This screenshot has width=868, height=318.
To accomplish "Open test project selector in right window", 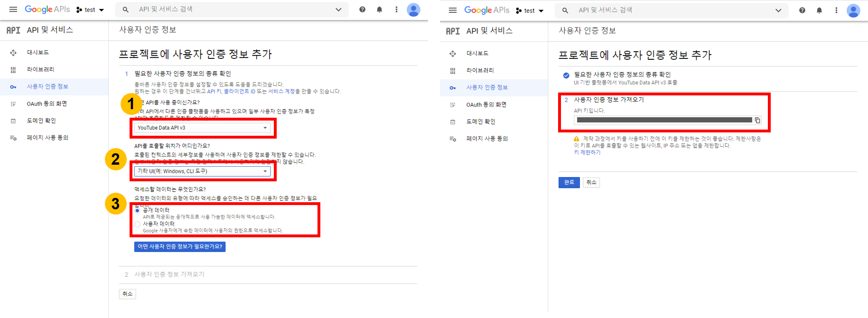I will pos(529,10).
